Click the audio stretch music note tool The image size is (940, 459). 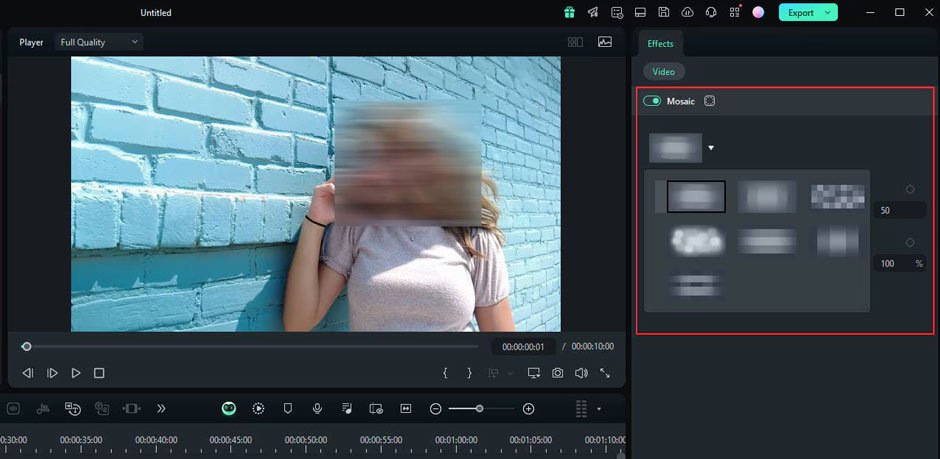pyautogui.click(x=43, y=409)
